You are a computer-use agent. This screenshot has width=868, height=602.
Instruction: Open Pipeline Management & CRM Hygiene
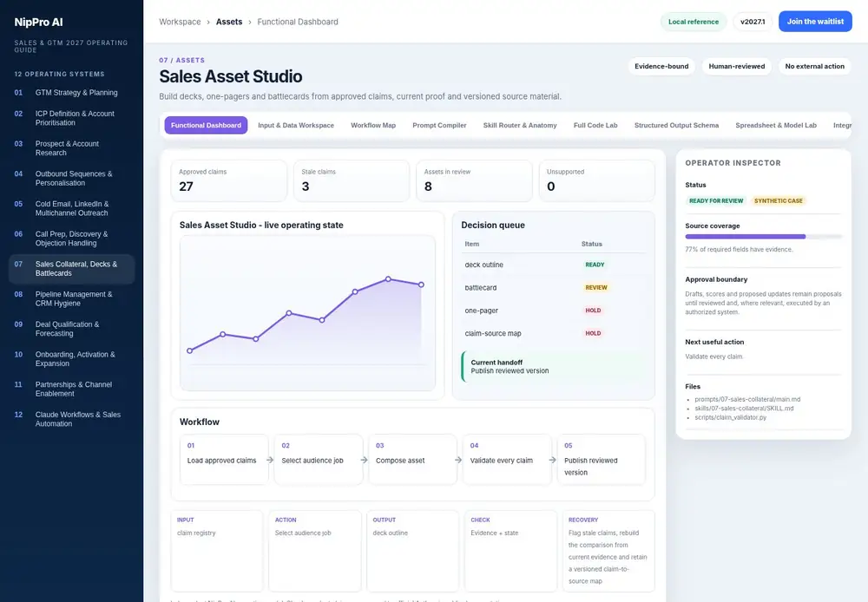click(x=71, y=298)
